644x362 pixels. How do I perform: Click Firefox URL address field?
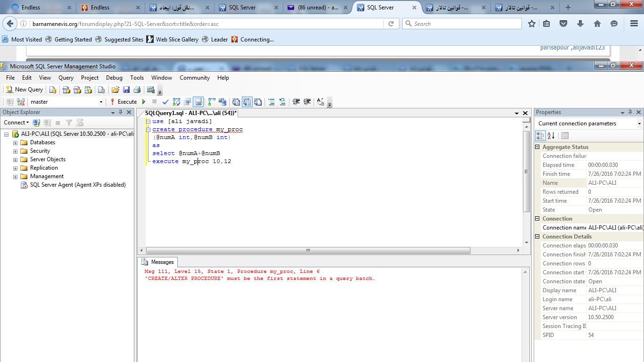tap(207, 24)
